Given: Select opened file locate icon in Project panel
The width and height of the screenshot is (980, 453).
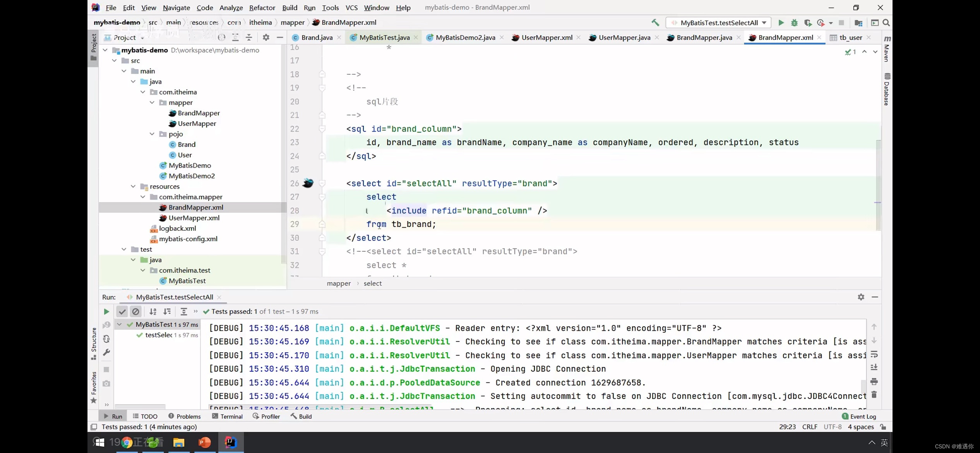Looking at the screenshot, I should click(x=221, y=37).
